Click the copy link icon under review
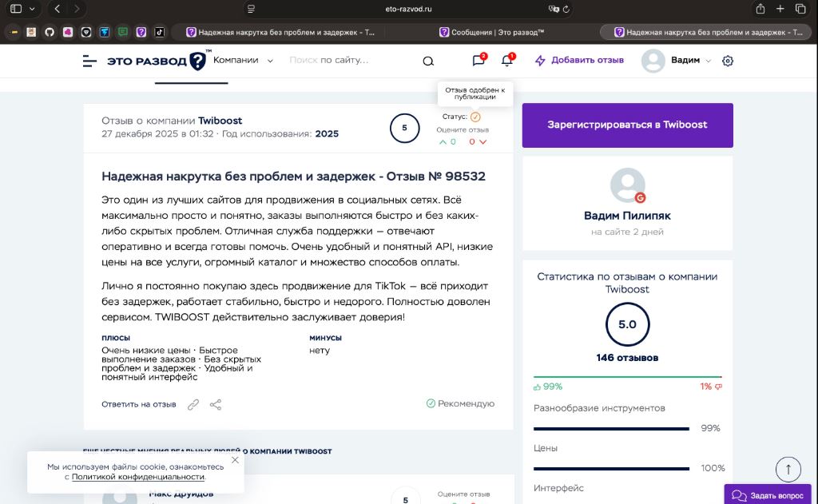The height and width of the screenshot is (504, 818). coord(193,404)
